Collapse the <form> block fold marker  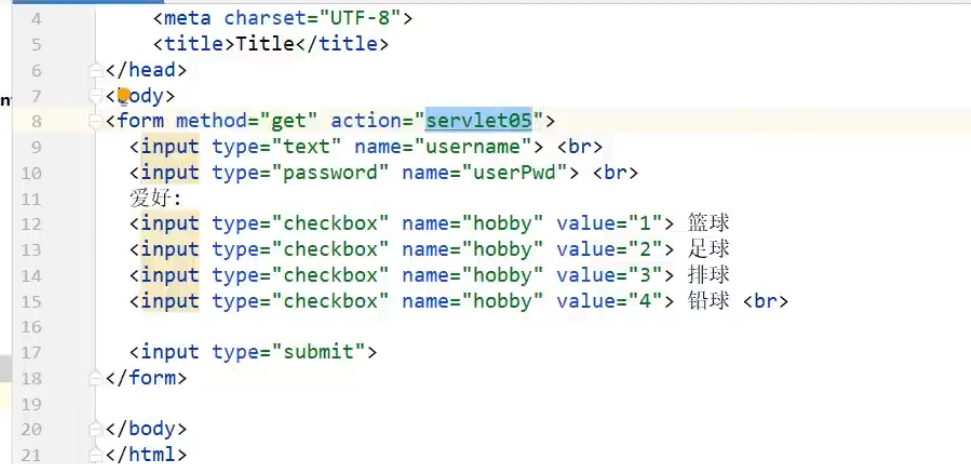coord(95,121)
